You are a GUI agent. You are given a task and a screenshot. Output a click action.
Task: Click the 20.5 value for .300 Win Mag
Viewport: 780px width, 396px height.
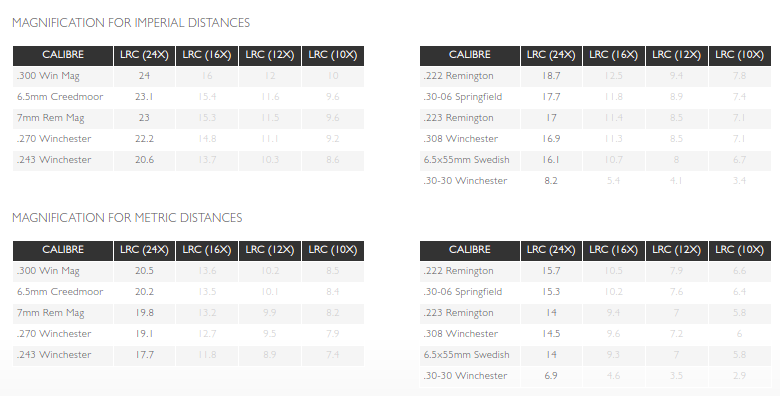[x=144, y=271]
